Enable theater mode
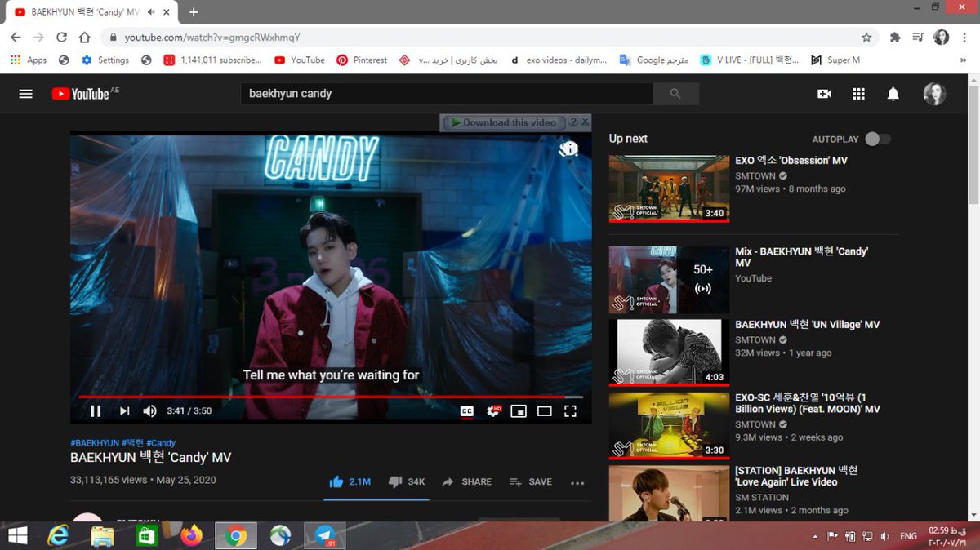The width and height of the screenshot is (980, 550). coord(544,411)
